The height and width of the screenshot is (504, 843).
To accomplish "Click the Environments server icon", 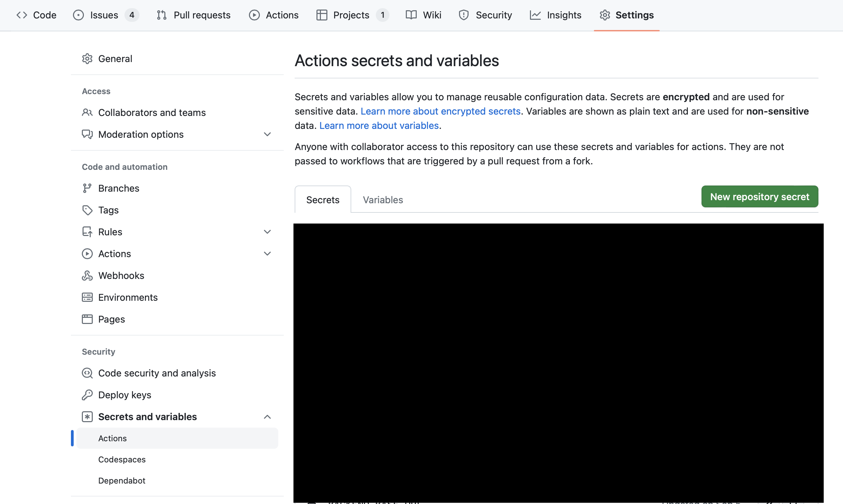I will (x=87, y=297).
